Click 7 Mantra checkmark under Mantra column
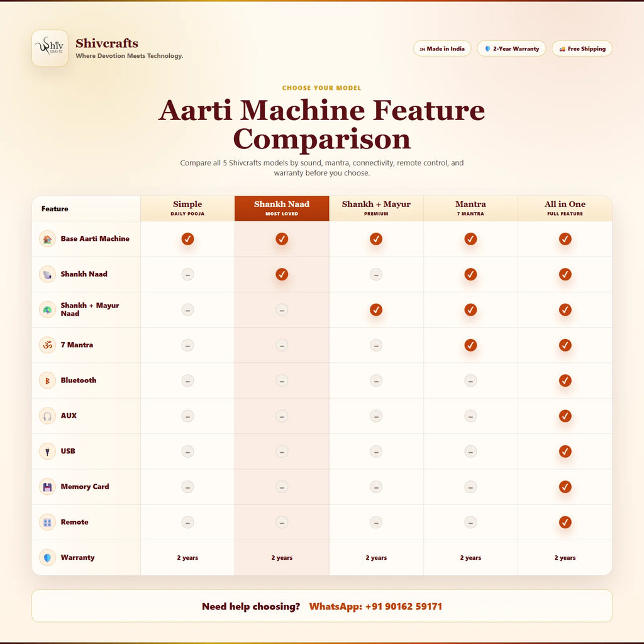The image size is (644, 644). tap(470, 345)
